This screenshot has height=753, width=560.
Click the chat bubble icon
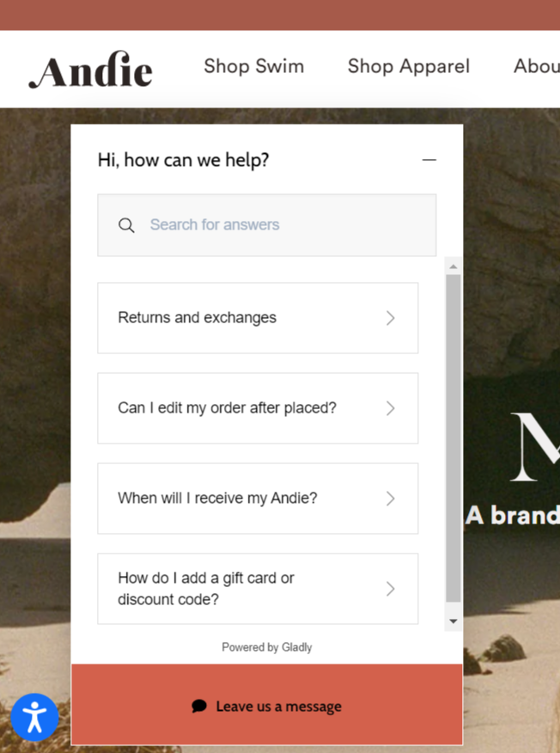click(199, 707)
